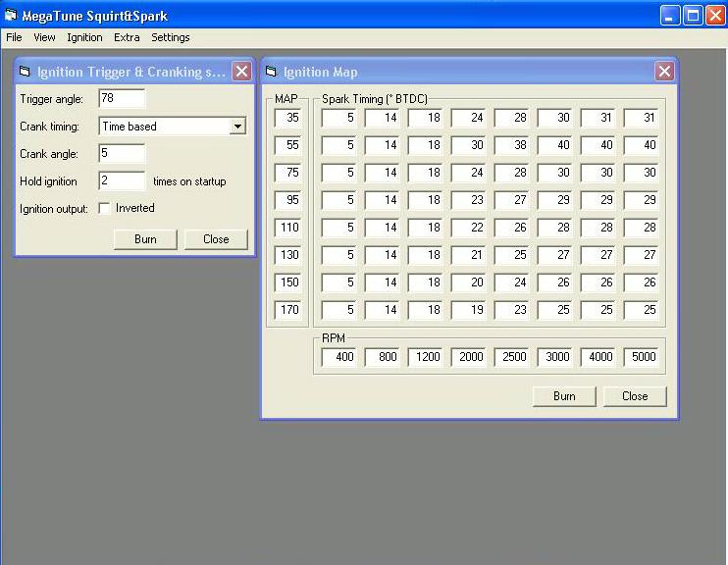
Task: Click the 5000 RPM bin field
Action: [641, 358]
